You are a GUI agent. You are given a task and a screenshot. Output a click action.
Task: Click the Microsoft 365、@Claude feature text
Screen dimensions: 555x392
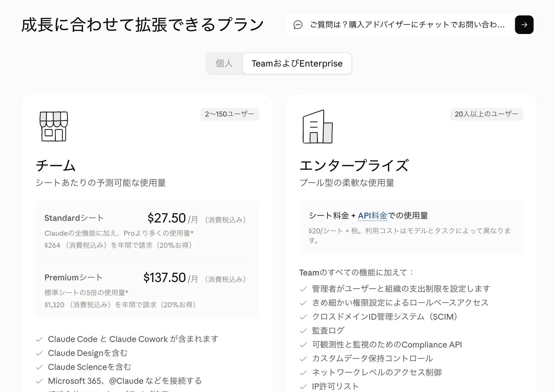click(125, 381)
